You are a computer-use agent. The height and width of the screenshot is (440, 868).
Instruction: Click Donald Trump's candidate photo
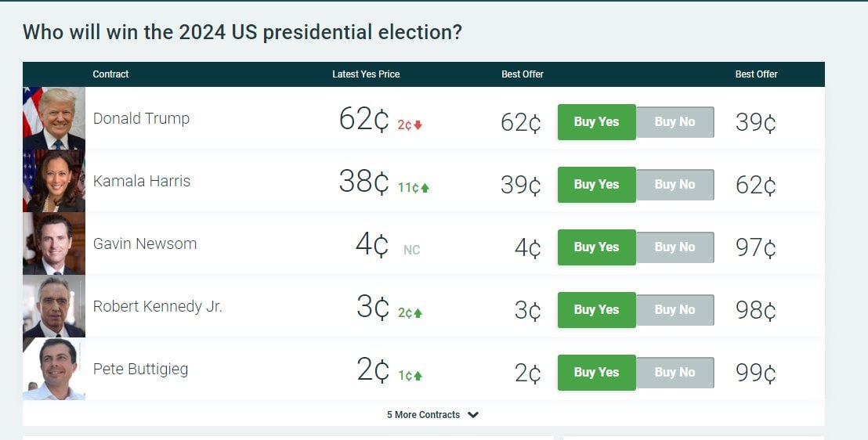53,118
